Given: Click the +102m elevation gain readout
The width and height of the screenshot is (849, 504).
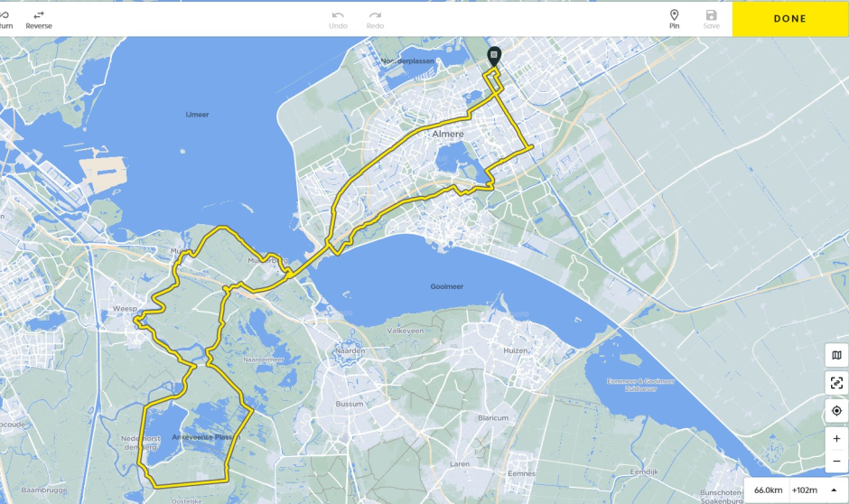Looking at the screenshot, I should pyautogui.click(x=805, y=490).
